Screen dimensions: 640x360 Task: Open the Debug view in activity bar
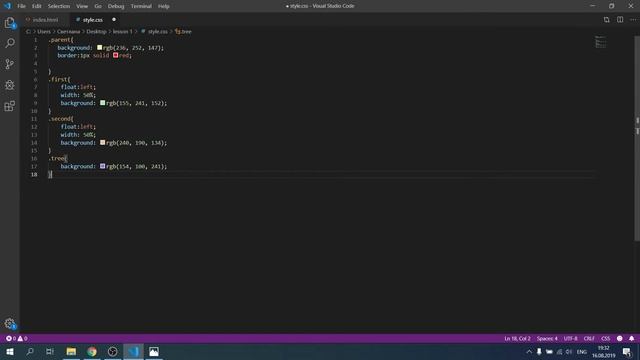(x=10, y=85)
